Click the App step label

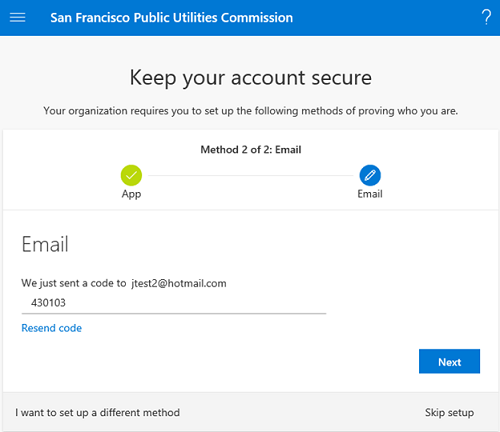click(x=131, y=194)
